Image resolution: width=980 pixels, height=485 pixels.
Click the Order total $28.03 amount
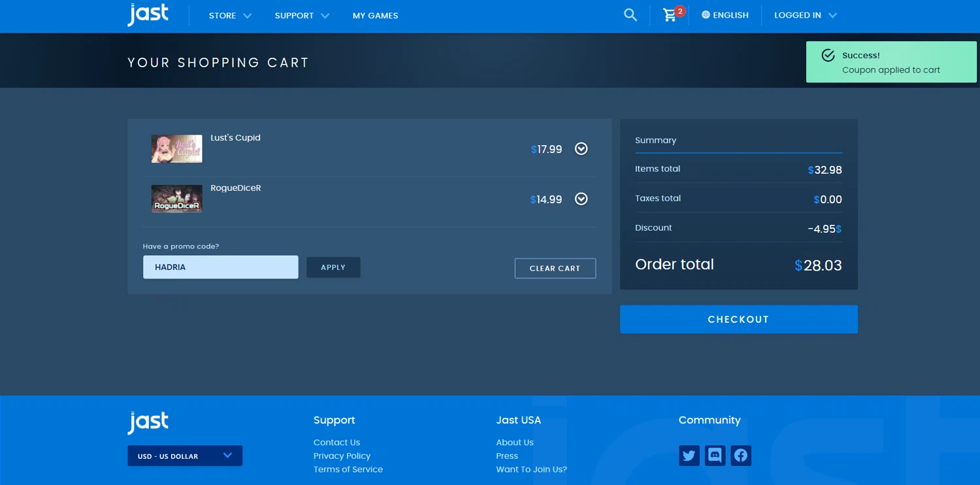818,265
